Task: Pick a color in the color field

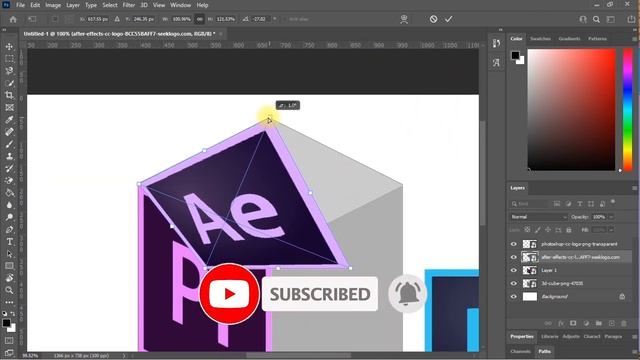Action: 571,109
